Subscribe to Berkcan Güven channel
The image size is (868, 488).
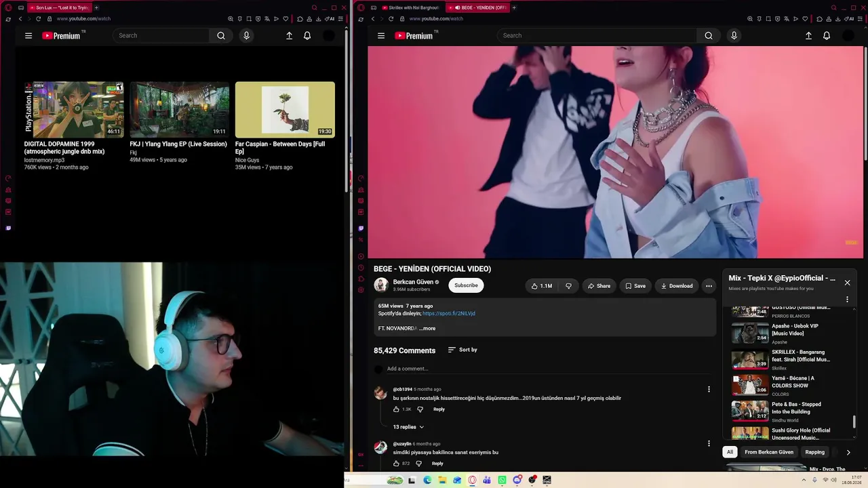pos(466,285)
